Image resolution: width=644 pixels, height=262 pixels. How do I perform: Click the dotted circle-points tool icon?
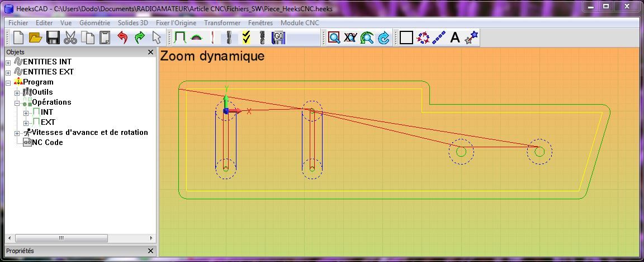[423, 38]
